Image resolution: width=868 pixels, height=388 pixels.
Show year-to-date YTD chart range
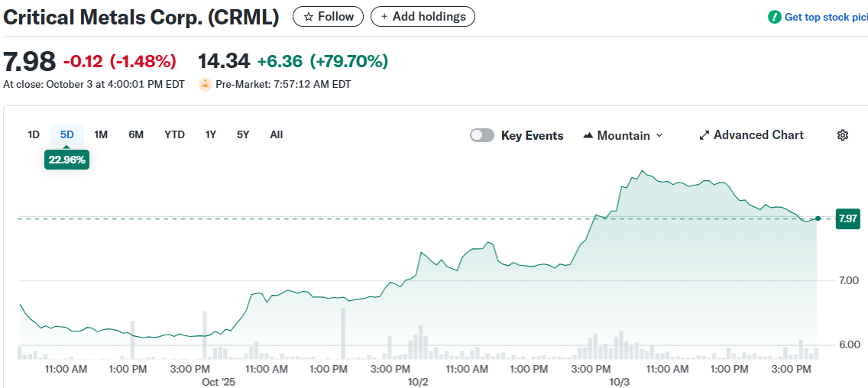click(174, 134)
